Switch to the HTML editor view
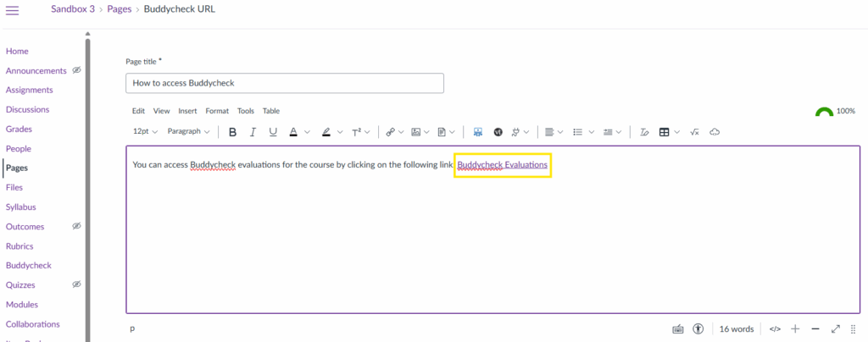Viewport: 868px width, 342px height. point(774,328)
